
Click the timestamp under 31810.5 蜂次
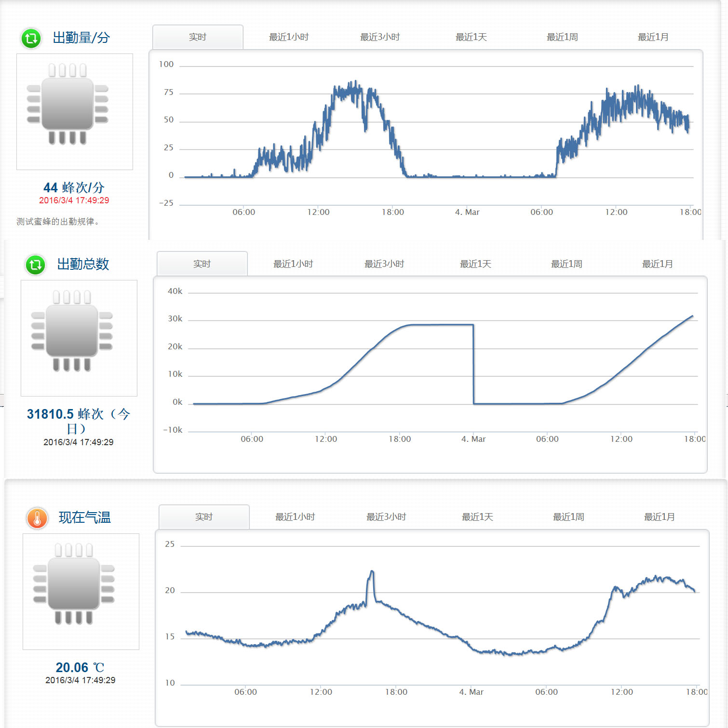[79, 442]
